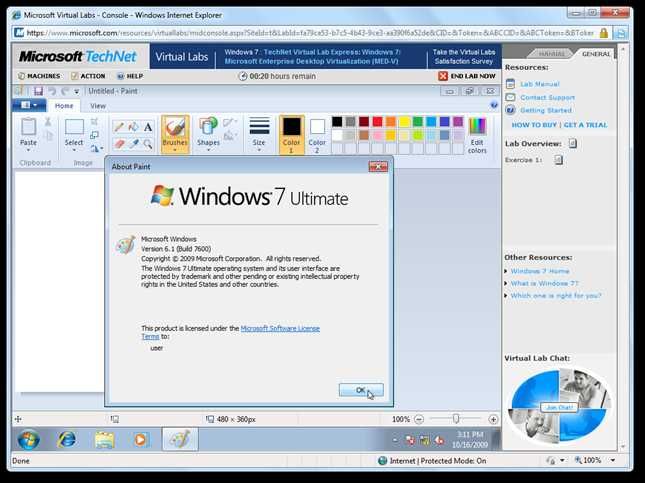Open the Windows Start orb
Image resolution: width=645 pixels, height=483 pixels.
pyautogui.click(x=28, y=440)
